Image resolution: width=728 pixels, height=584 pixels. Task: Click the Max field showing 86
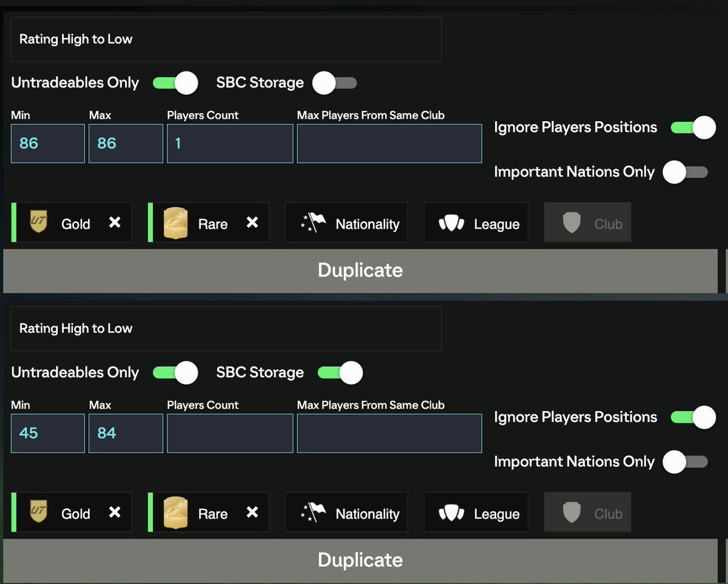pyautogui.click(x=126, y=144)
